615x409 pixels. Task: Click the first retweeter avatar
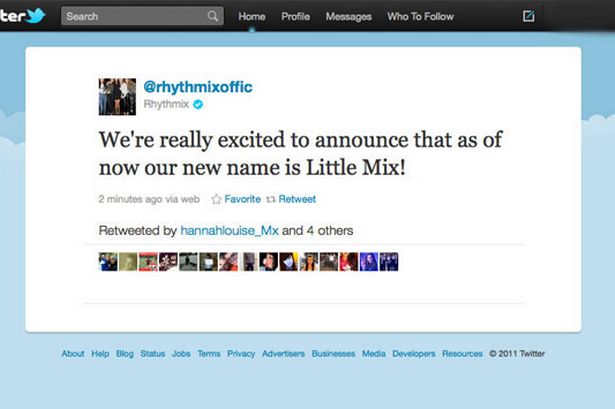tap(108, 262)
